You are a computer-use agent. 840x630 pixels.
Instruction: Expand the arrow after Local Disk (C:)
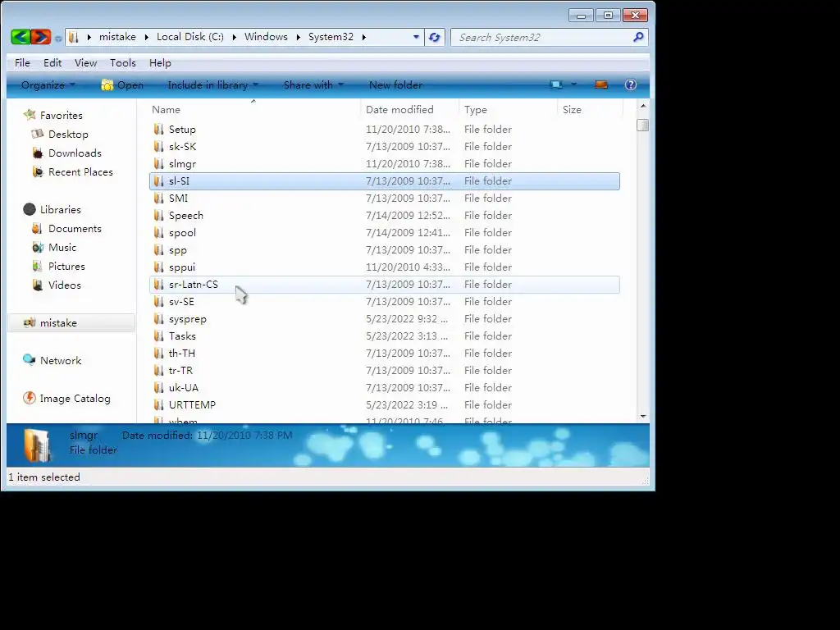click(x=234, y=37)
